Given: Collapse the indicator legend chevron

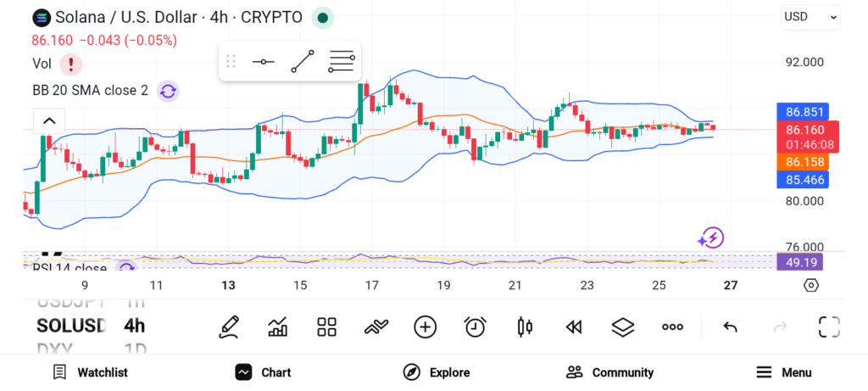Looking at the screenshot, I should click(48, 120).
